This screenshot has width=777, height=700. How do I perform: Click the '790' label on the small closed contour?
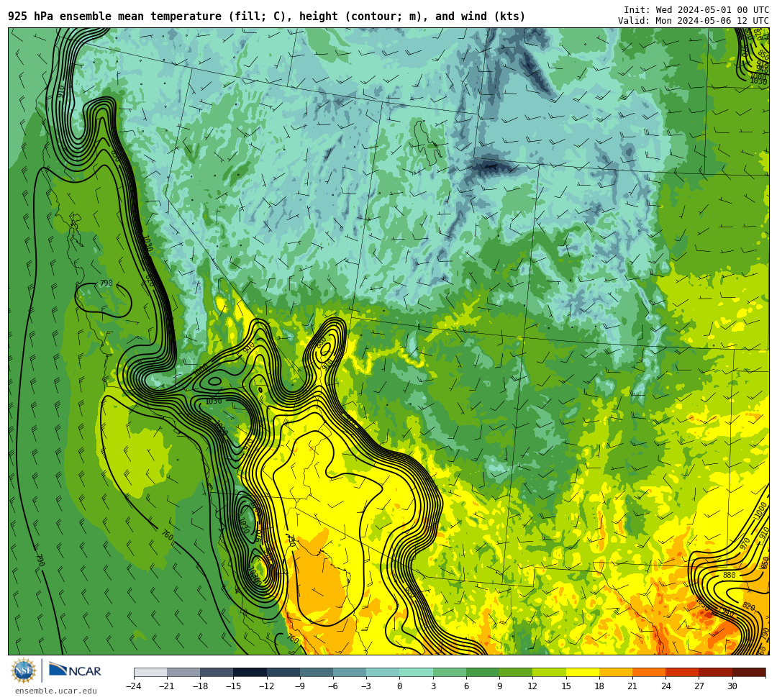coord(106,283)
